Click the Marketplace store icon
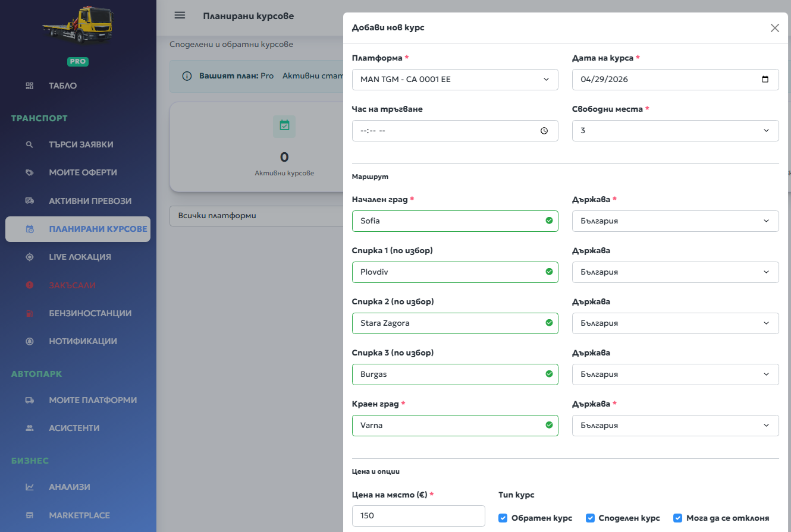 [x=30, y=515]
